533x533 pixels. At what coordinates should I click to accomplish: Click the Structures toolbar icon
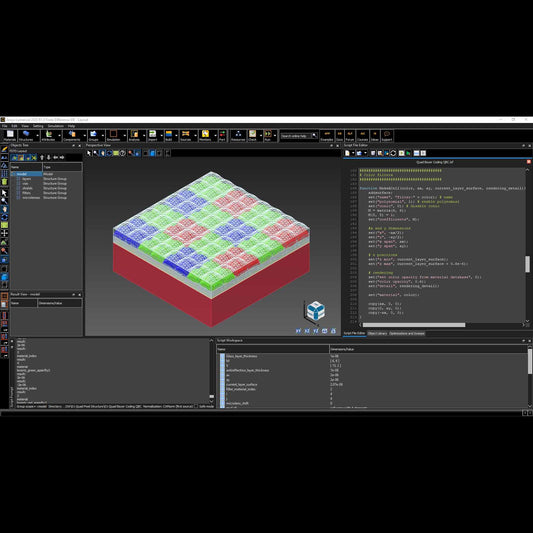26,135
